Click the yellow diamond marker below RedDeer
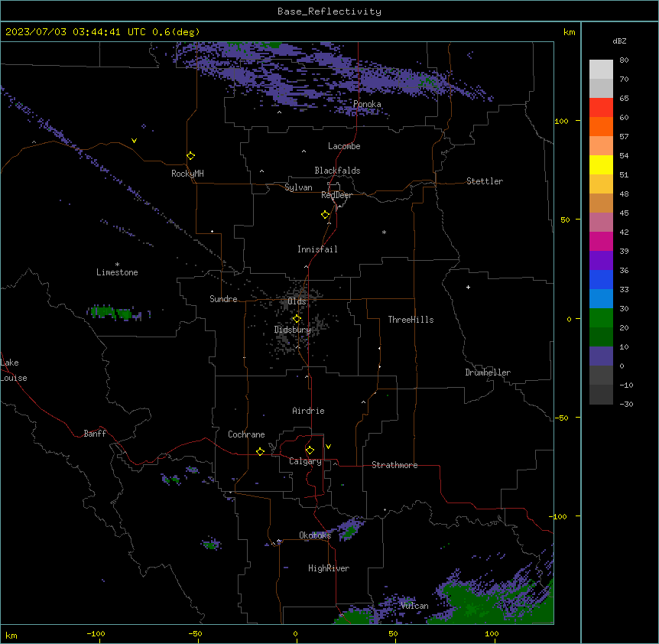Viewport: 659px width, 644px height. (326, 215)
